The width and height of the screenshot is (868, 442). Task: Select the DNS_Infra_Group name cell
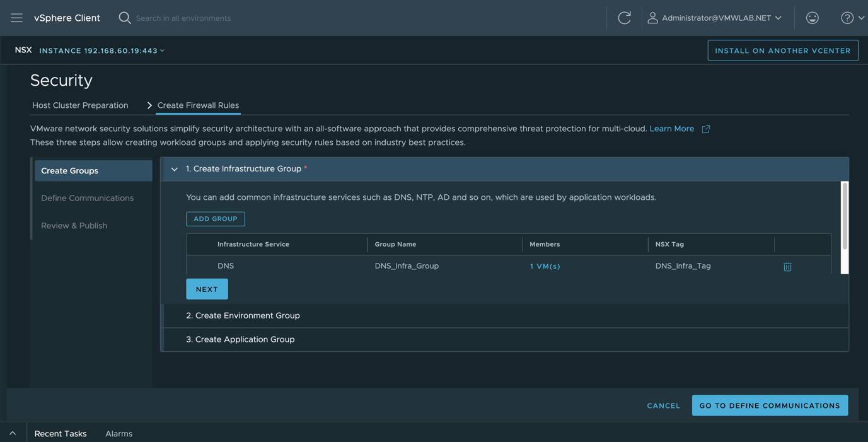(407, 266)
